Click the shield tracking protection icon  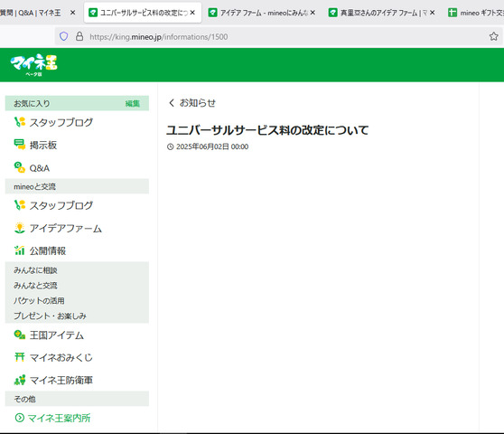(x=63, y=37)
